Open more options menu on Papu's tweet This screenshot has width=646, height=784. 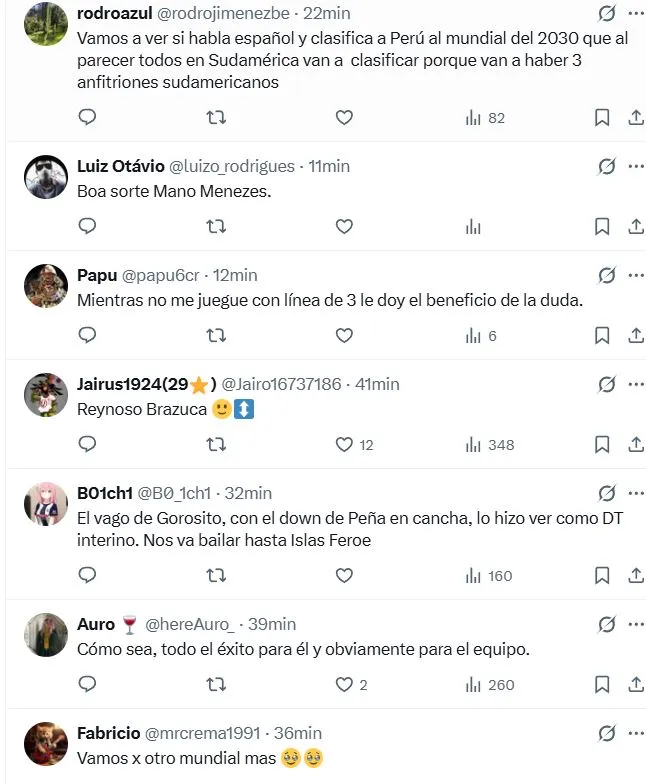(x=636, y=275)
